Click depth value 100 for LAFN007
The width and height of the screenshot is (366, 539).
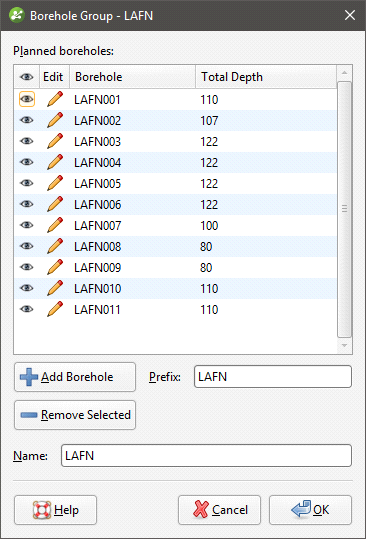pyautogui.click(x=209, y=226)
